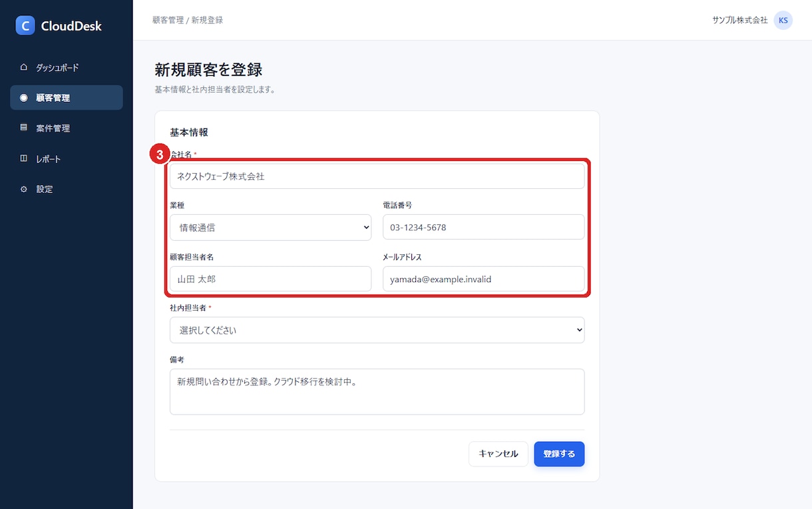Screen dimensions: 812x509
Task: Click the 案件管理 sidebar icon
Action: coord(24,128)
